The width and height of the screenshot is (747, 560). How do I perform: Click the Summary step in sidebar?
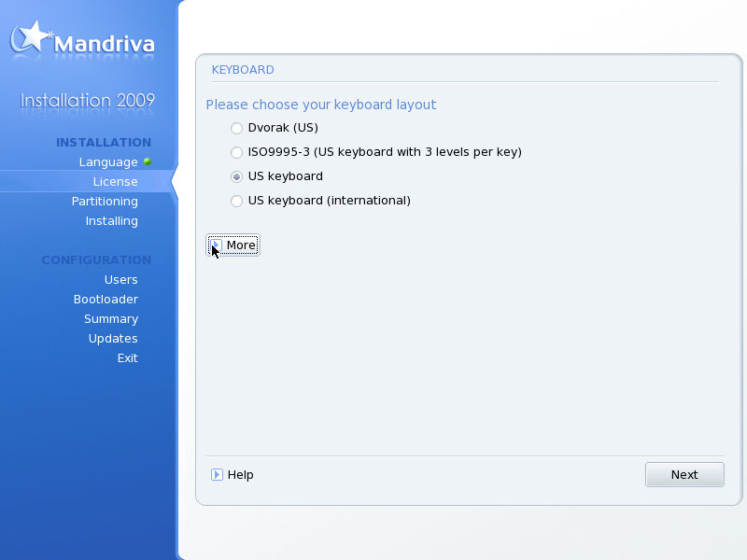click(111, 319)
